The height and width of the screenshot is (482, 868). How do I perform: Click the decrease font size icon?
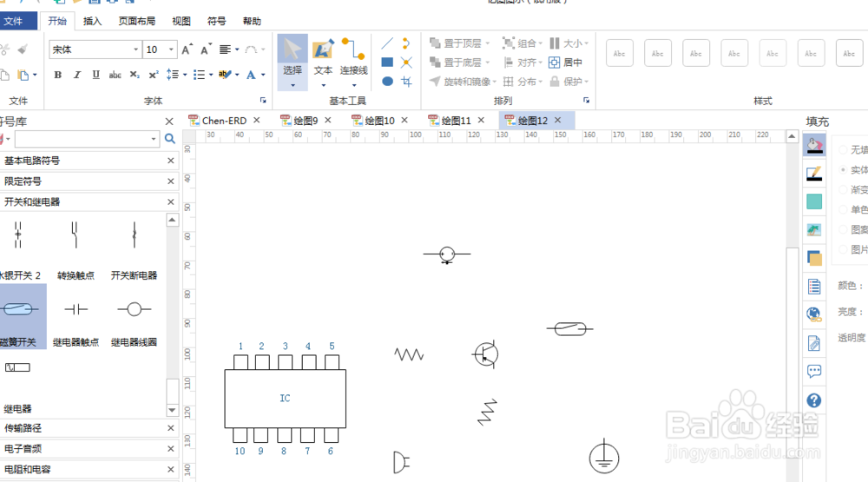(x=206, y=50)
